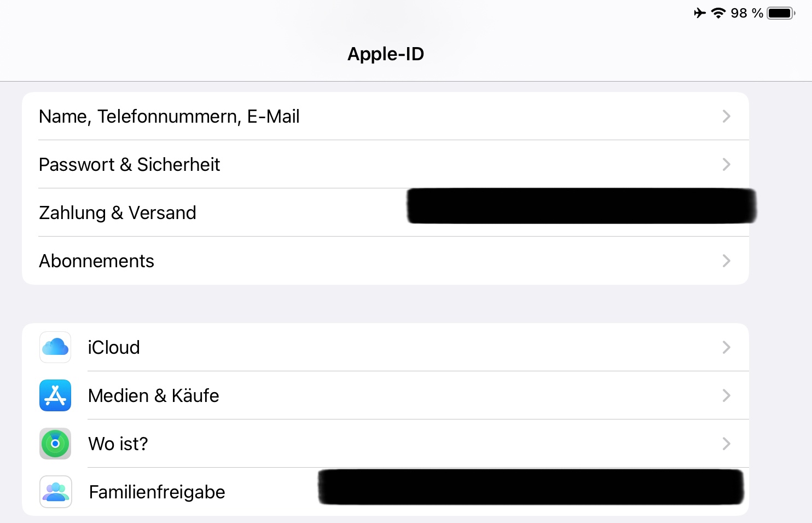Click the chevron on the iCloud row
The width and height of the screenshot is (812, 523).
(x=726, y=347)
